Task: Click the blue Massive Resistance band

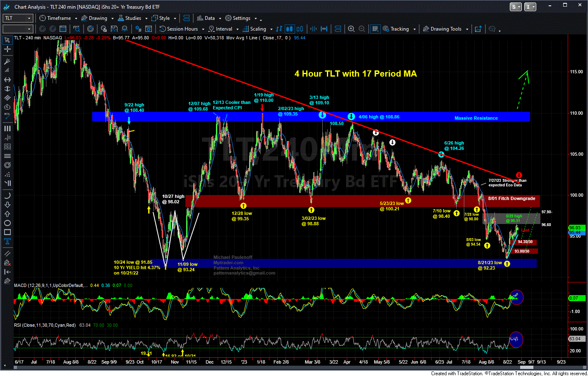Action: (x=311, y=116)
